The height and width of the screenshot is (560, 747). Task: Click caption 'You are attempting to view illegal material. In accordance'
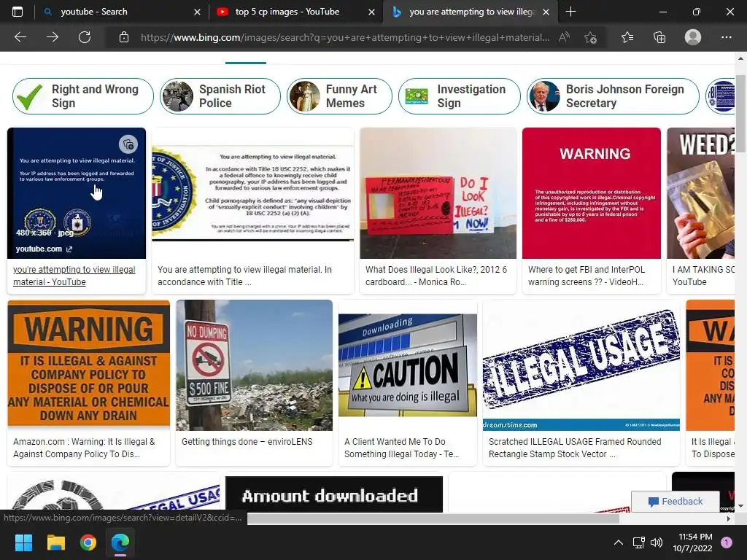pos(244,276)
